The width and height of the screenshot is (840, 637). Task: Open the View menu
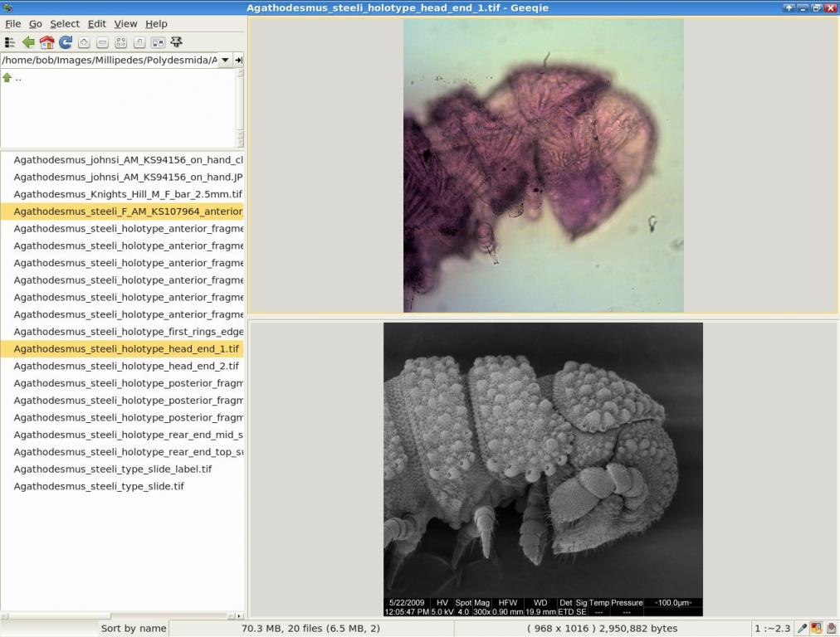coord(125,23)
